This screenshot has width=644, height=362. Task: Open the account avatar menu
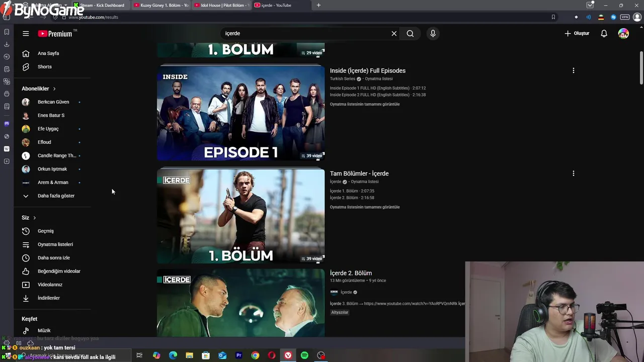pyautogui.click(x=623, y=34)
